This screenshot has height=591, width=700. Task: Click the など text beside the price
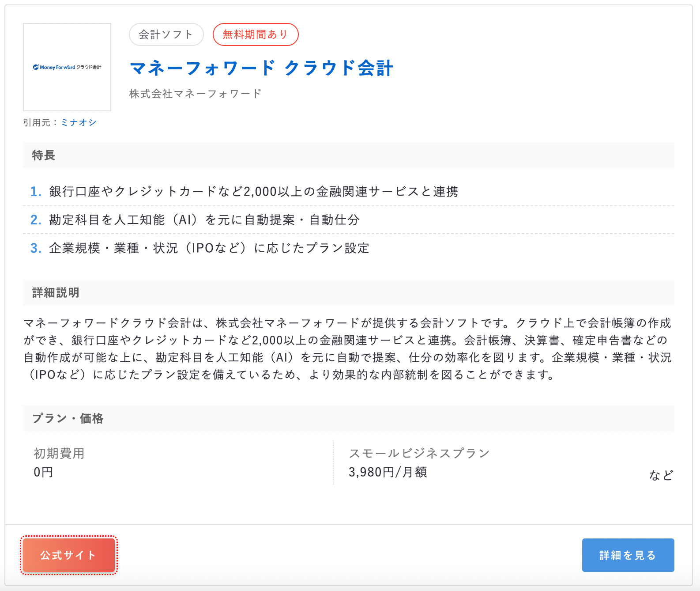(x=661, y=475)
